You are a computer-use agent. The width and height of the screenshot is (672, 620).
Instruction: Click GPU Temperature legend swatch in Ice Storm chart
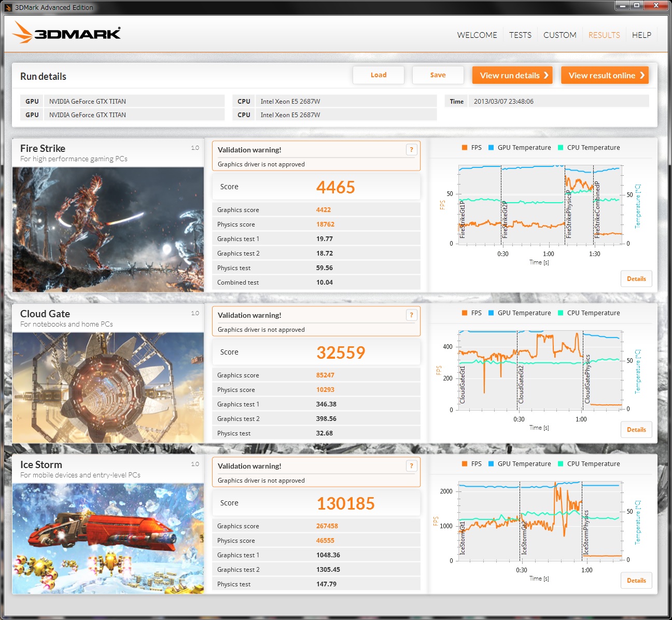[x=491, y=464]
